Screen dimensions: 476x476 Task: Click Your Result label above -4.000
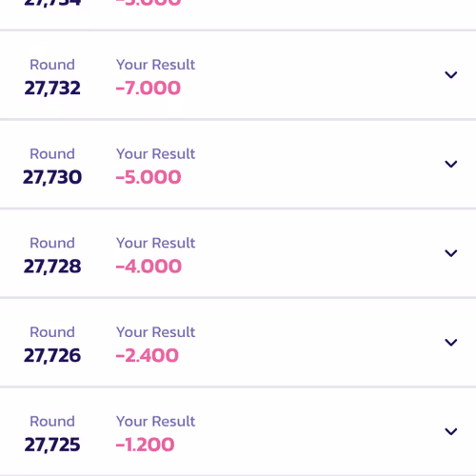(155, 243)
